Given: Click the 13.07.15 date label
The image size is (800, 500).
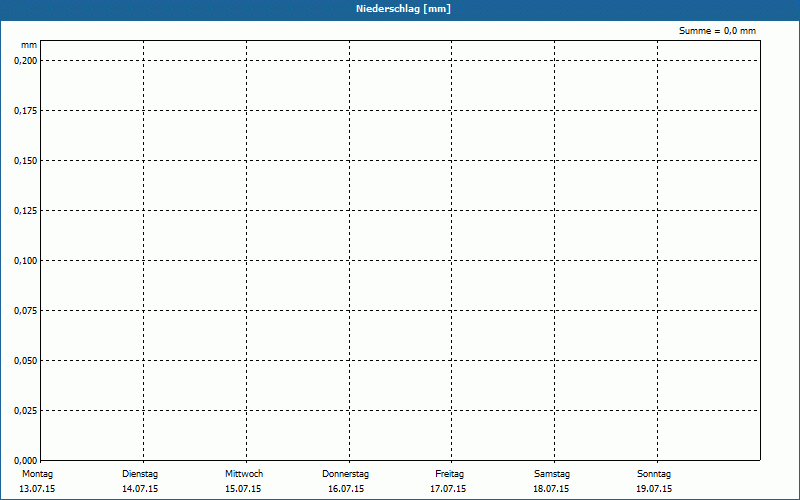Looking at the screenshot, I should 37,489.
